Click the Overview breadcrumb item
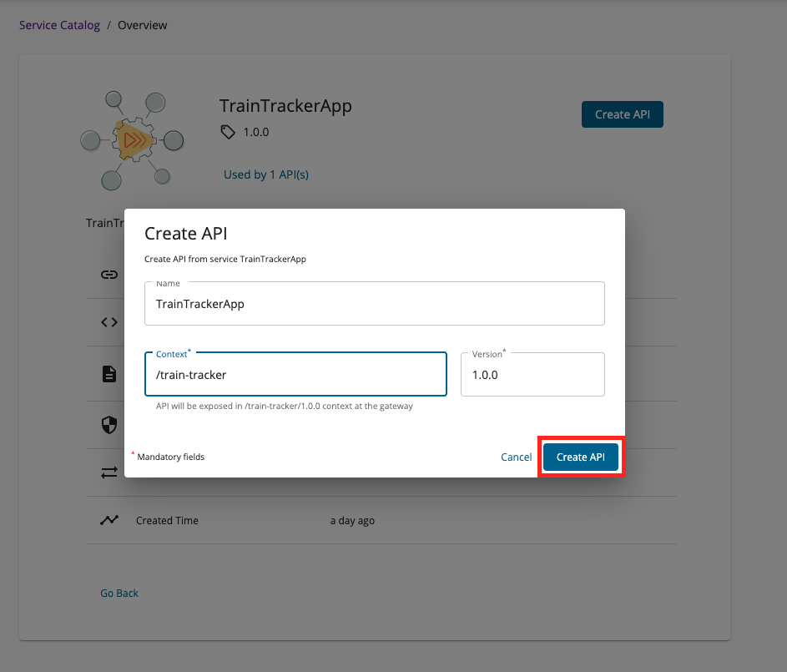This screenshot has height=672, width=787. click(x=143, y=25)
